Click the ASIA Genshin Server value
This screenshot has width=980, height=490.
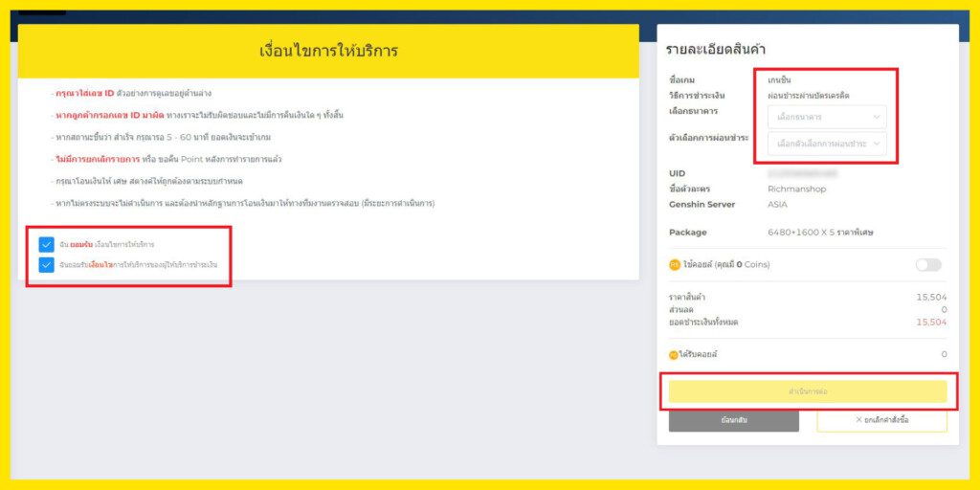click(780, 205)
